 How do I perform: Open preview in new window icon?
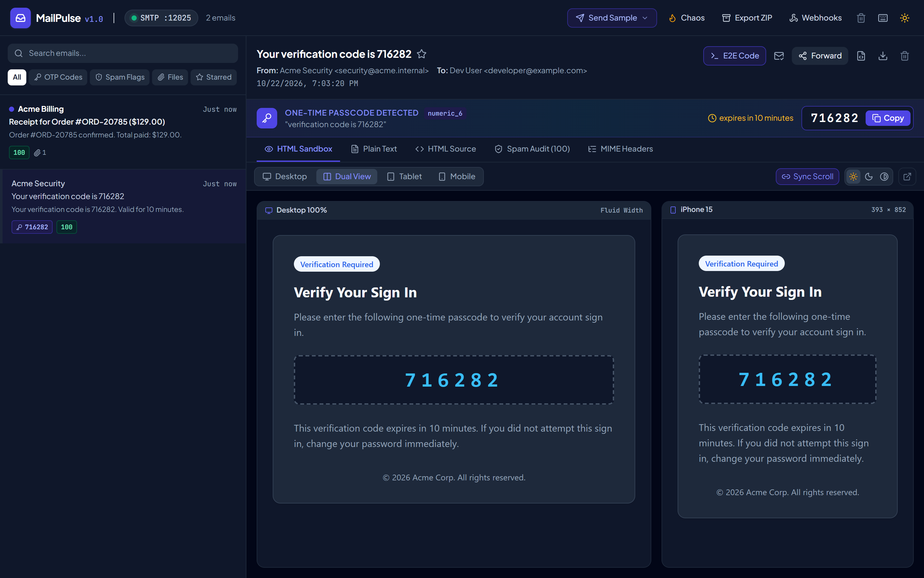[907, 177]
